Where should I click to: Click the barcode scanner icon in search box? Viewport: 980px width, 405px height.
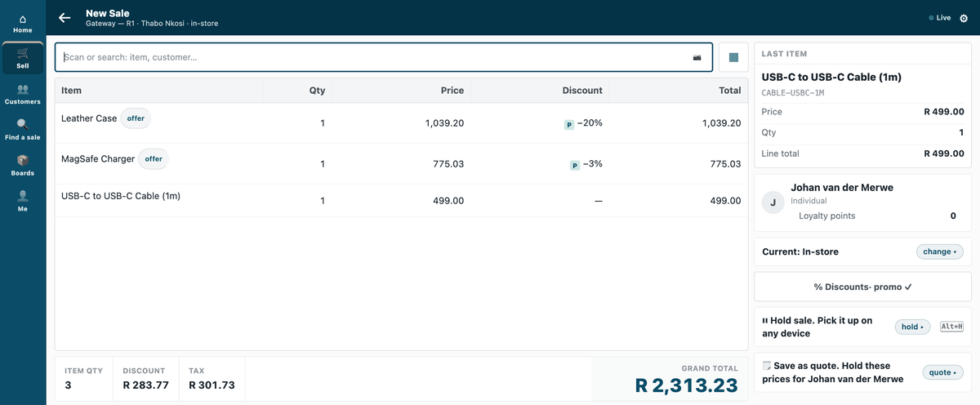(697, 57)
